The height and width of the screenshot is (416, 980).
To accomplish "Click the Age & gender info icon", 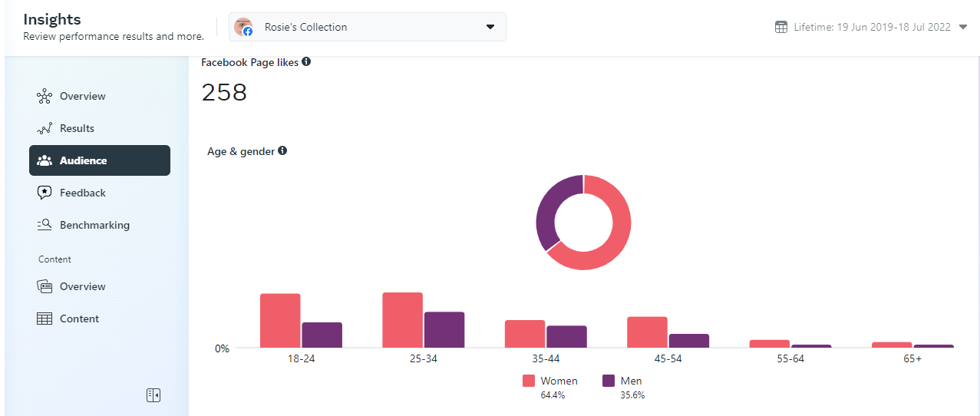I will tap(282, 151).
